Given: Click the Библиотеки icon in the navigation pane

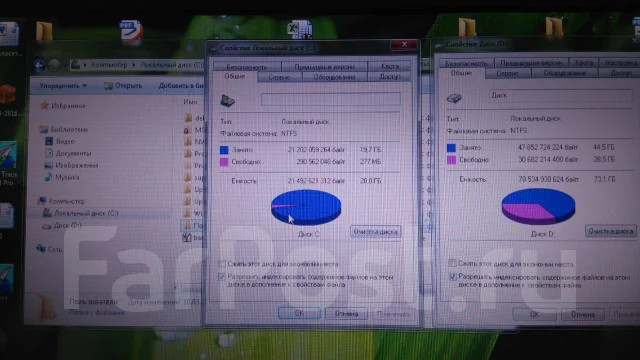Looking at the screenshot, I should pos(44,129).
